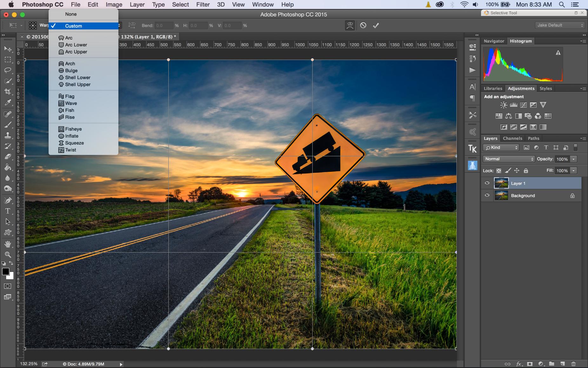Select the Type tool in toolbar

[x=8, y=211]
